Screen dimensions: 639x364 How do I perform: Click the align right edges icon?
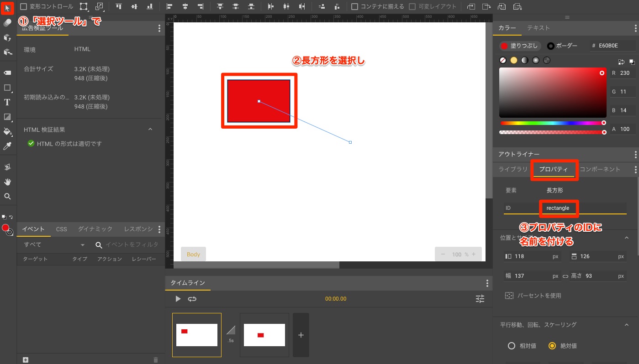pos(201,6)
